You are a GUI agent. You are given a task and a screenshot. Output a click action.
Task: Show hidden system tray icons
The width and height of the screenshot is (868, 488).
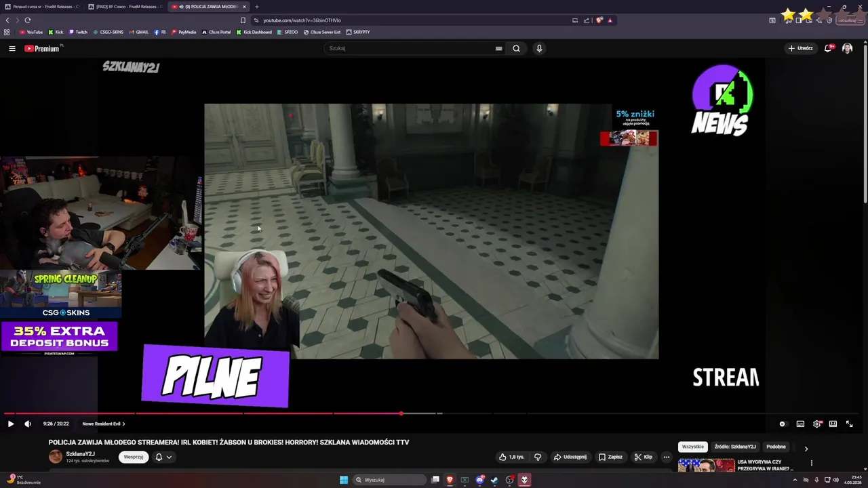pos(795,480)
